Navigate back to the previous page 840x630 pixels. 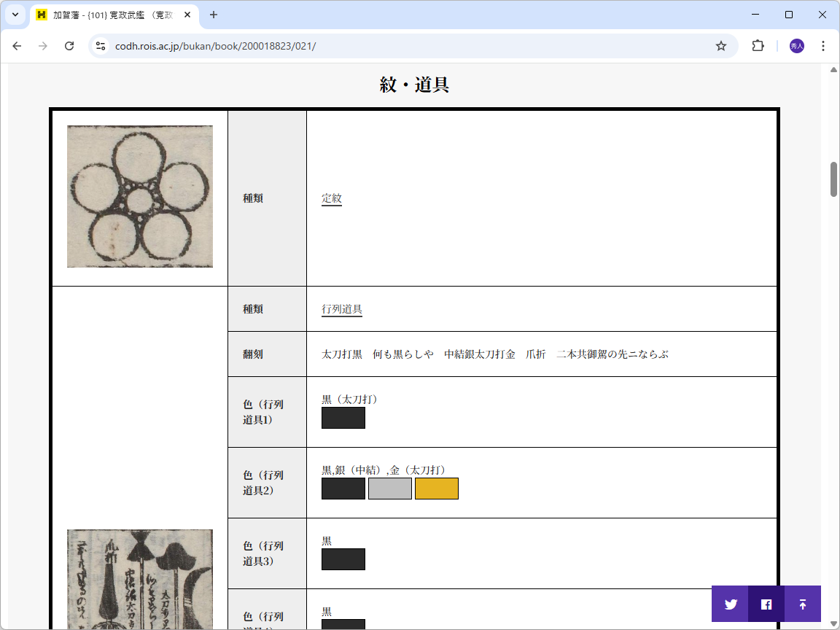coord(17,45)
